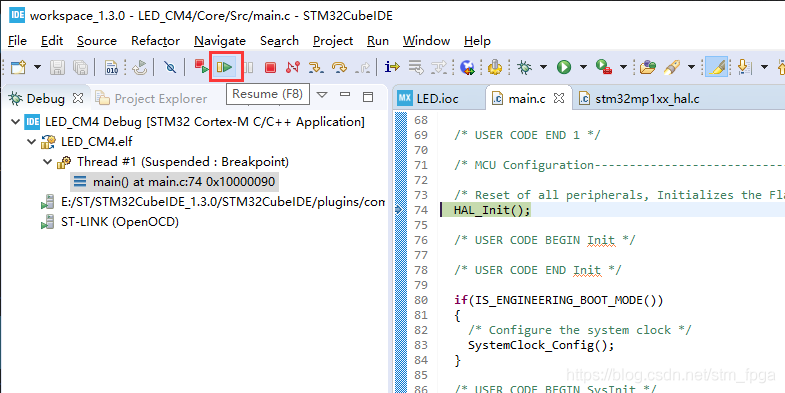This screenshot has height=393, width=785.
Task: Open the New wizard dropdown arrow
Action: click(x=37, y=67)
